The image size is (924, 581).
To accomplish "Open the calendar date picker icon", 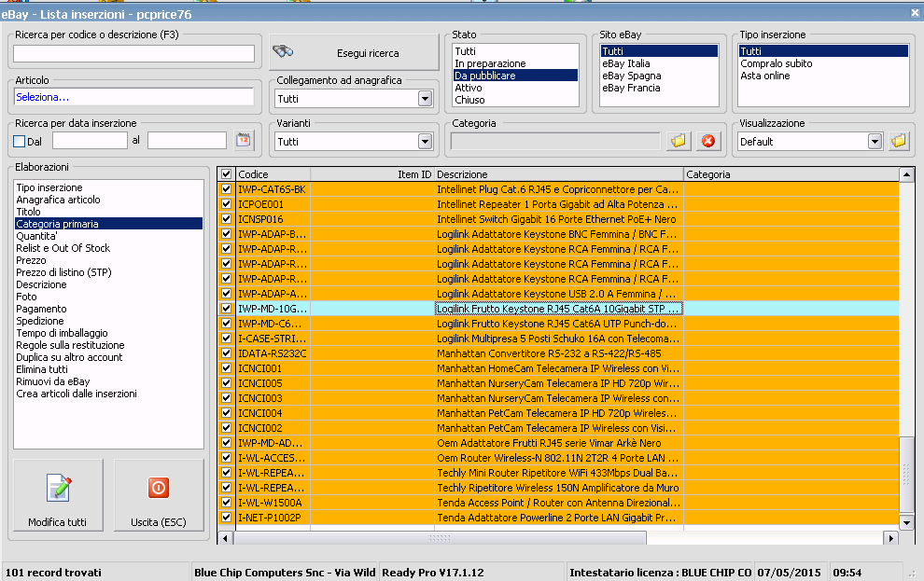I will 243,140.
